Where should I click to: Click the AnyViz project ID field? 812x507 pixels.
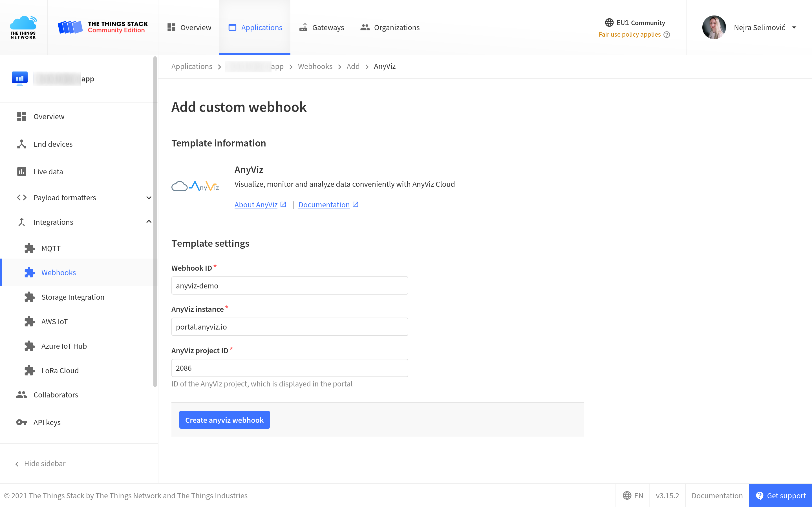click(290, 367)
